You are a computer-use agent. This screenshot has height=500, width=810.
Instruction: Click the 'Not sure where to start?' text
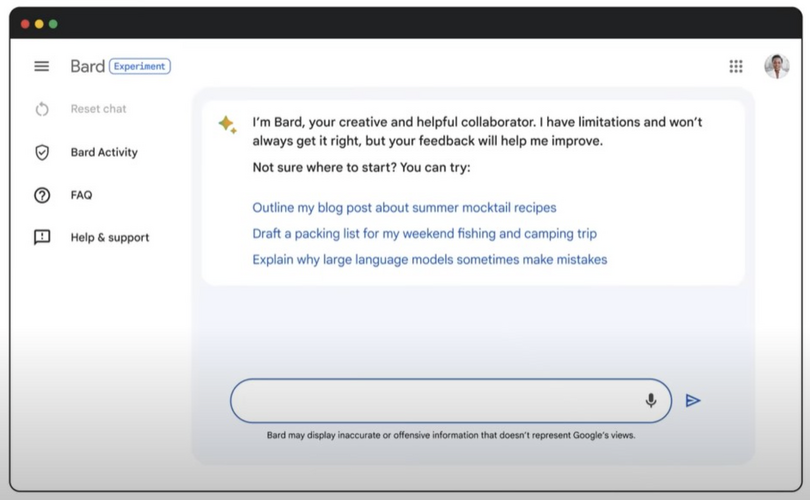coord(361,167)
